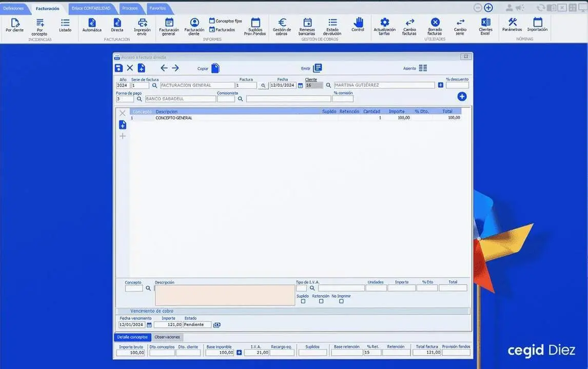Switch to the Enlace CONTABILIDAD tab
The width and height of the screenshot is (588, 369).
pyautogui.click(x=91, y=8)
